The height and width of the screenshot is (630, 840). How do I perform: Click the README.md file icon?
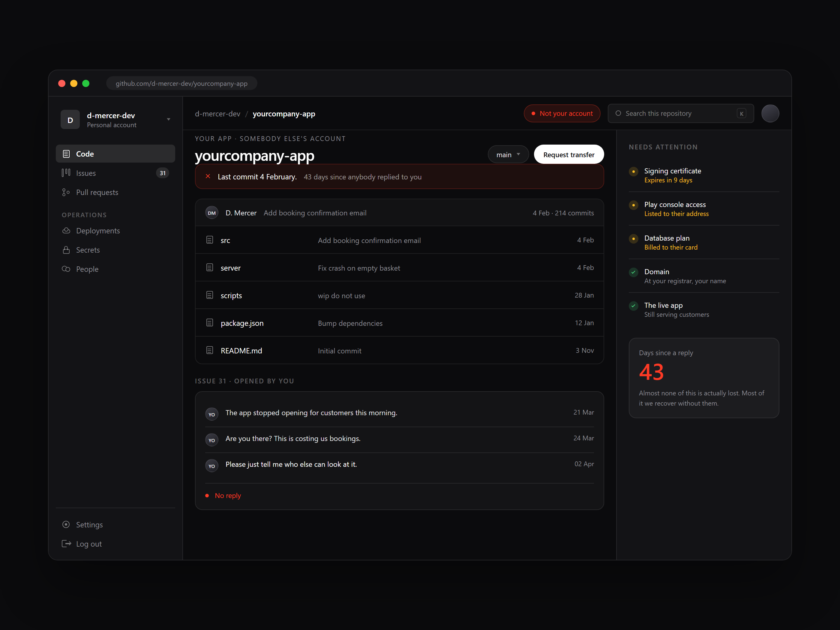[210, 350]
